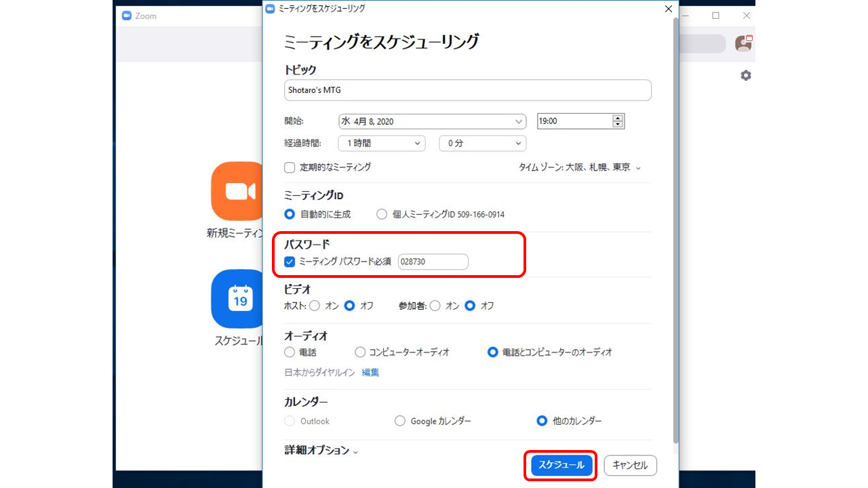
Task: Open the settings gear in the Zoom window
Action: 746,75
